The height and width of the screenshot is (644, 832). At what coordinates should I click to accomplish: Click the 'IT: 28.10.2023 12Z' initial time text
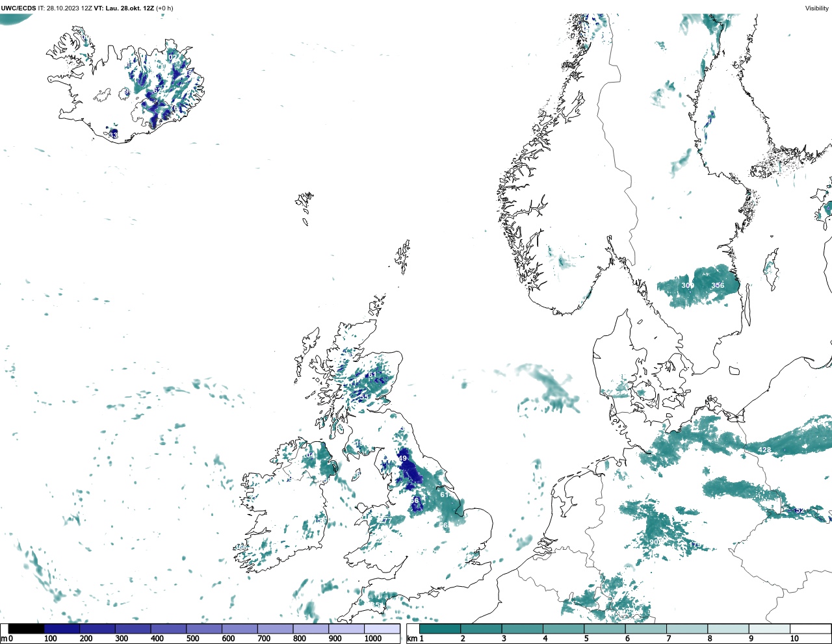[64, 8]
